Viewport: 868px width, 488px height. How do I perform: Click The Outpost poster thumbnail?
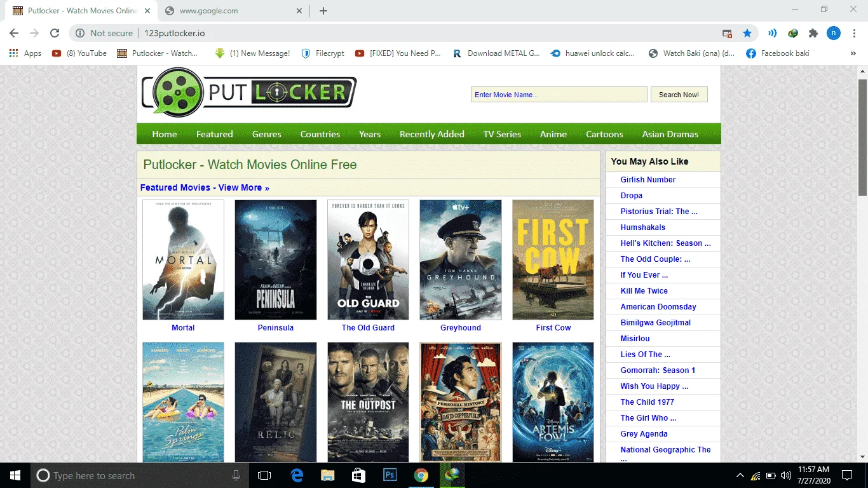pos(368,402)
